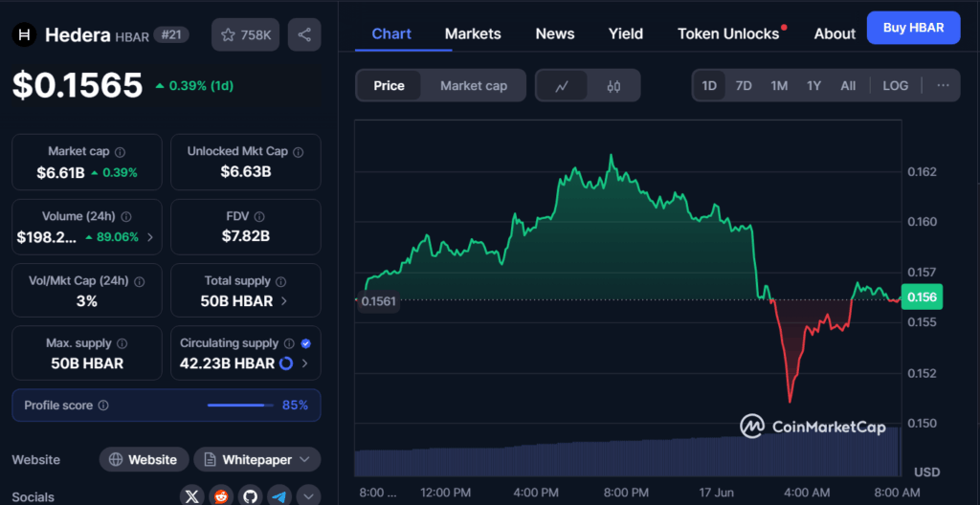Add Hedera to watchlist star 758K
Viewport: 980px width, 505px height.
pyautogui.click(x=246, y=35)
